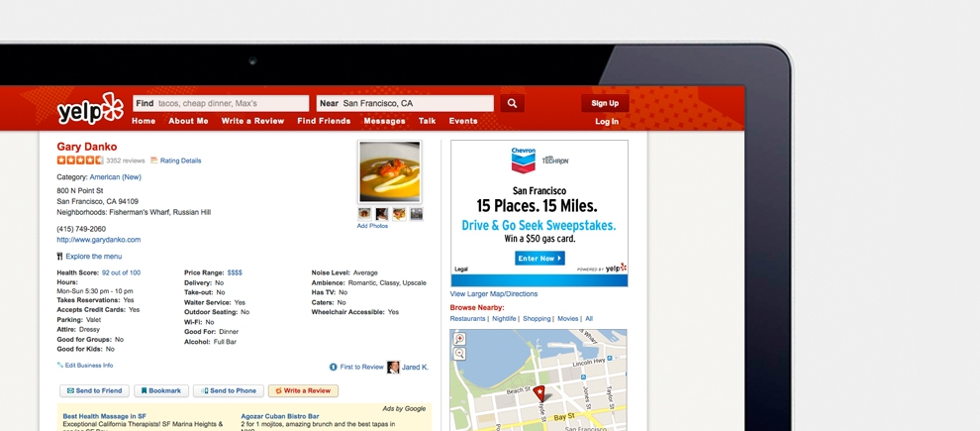Open View Larger Map/Directions

tap(494, 294)
